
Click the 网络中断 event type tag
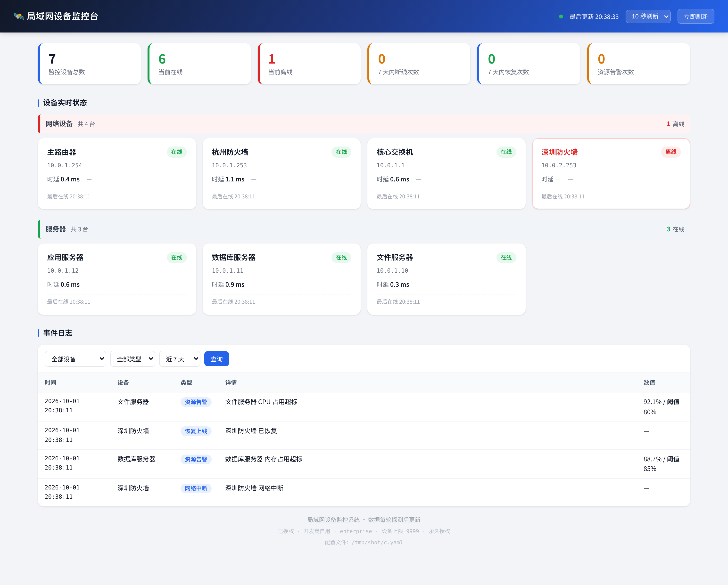tap(196, 488)
